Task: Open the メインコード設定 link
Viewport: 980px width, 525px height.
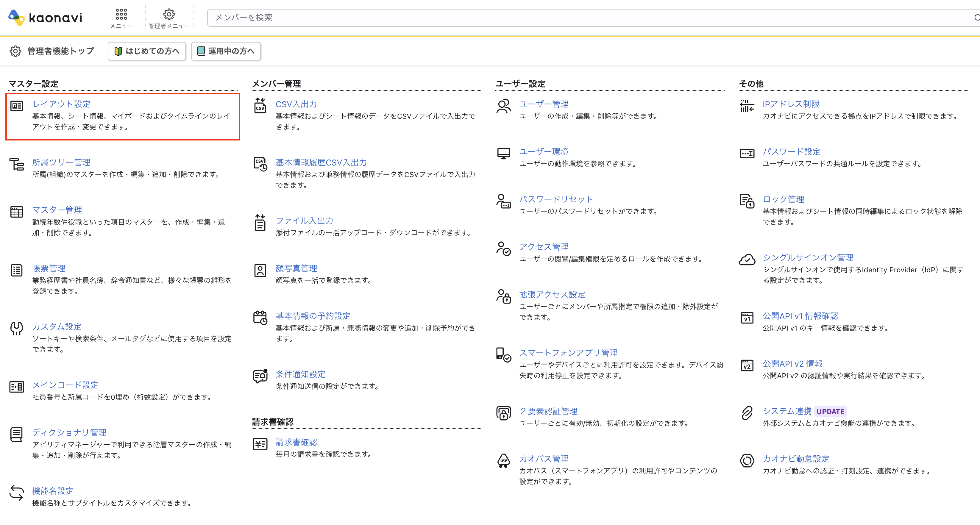Action: coord(65,385)
